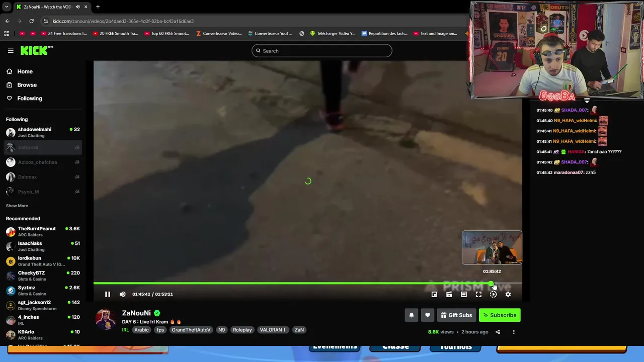
Task: Open shadowelmahi's channel in Following list
Action: coord(43,132)
